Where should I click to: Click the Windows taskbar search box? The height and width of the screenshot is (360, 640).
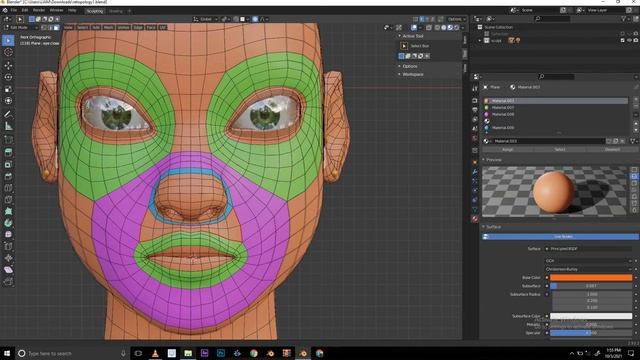(x=73, y=353)
